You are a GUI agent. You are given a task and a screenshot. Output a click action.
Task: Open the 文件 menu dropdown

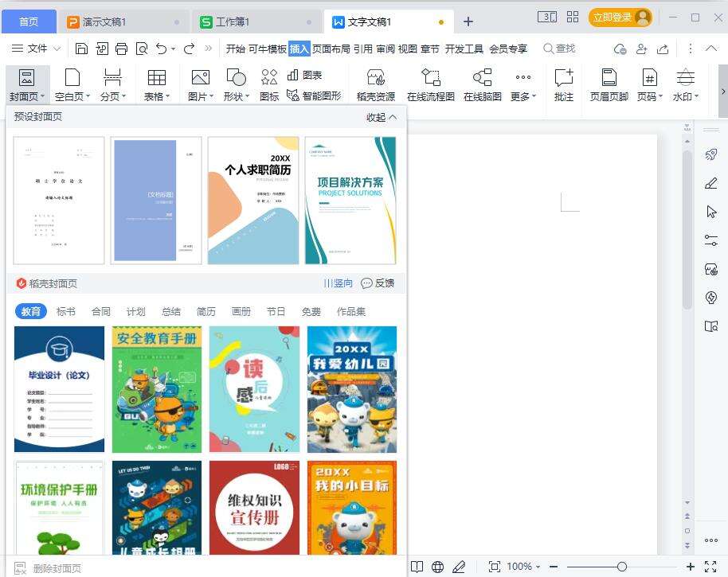pos(36,49)
